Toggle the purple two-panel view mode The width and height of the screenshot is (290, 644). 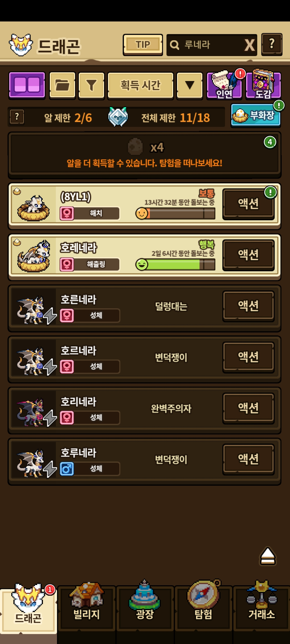(27, 85)
